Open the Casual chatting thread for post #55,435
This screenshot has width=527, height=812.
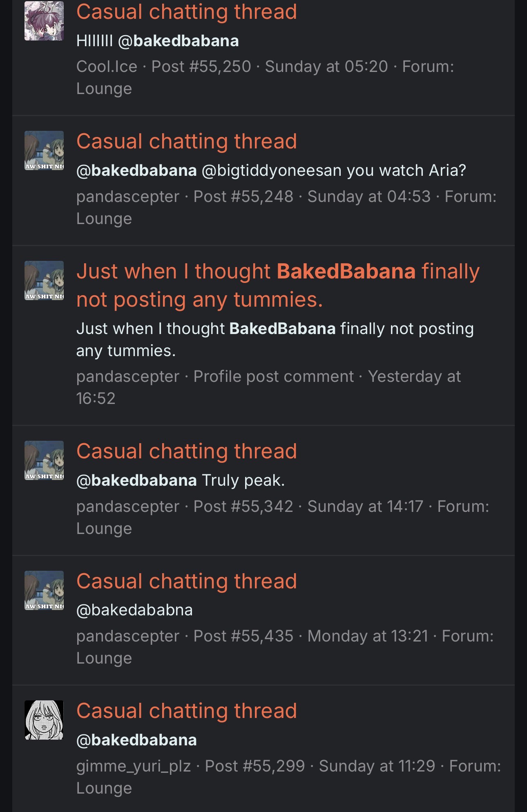pos(187,581)
